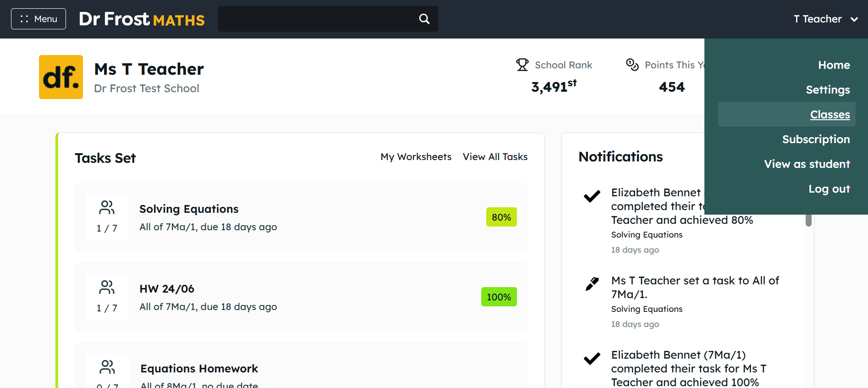Click the checkmark icon beside the 80% notification
868x388 pixels.
click(x=592, y=196)
